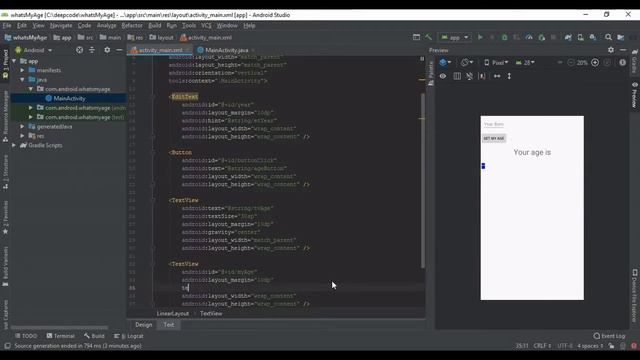Screen dimensions: 640x360
Task: Open the File menu
Action: coord(7,25)
